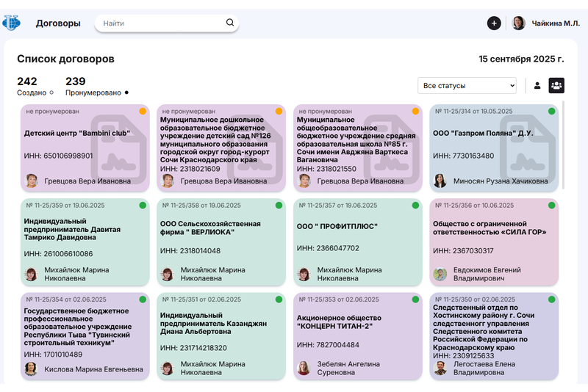Click the filled dot next to Пронумеровано

126,92
